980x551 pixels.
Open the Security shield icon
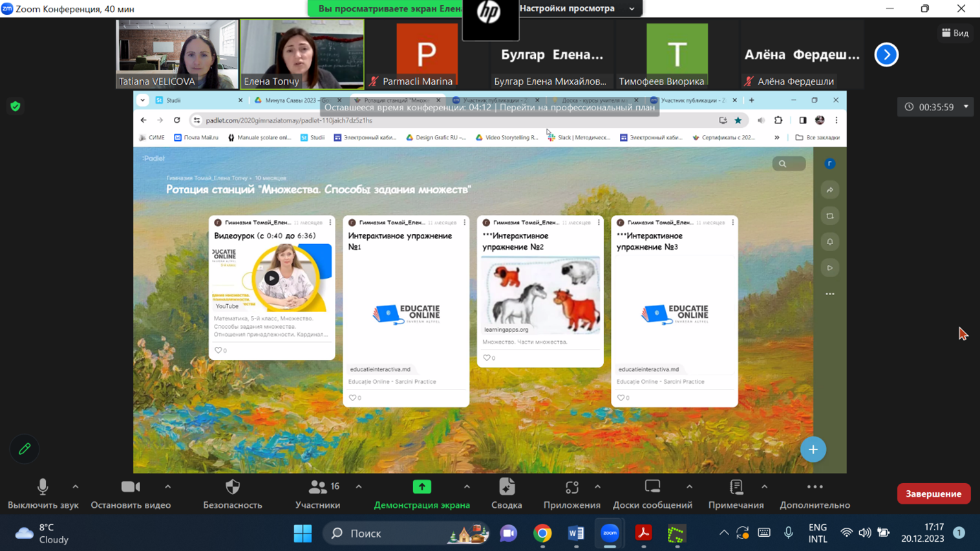tap(232, 487)
